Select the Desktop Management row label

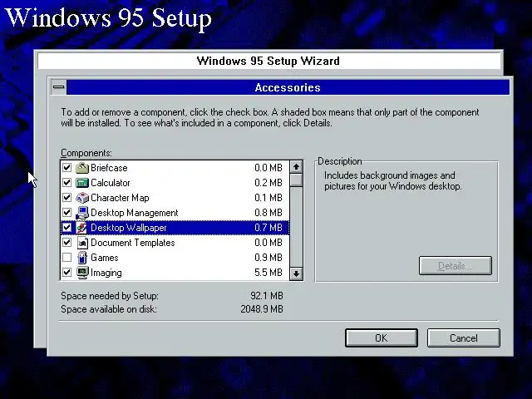tap(135, 213)
